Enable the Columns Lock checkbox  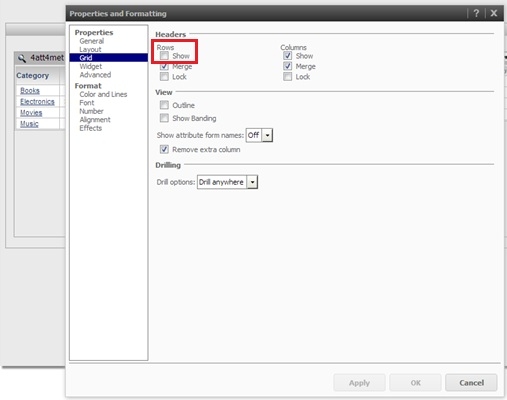[x=287, y=77]
